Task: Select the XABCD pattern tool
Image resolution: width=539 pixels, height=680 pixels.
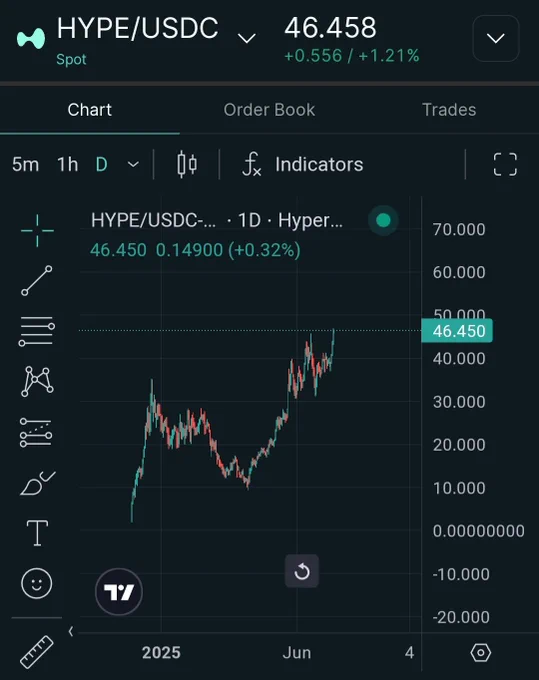Action: tap(37, 381)
